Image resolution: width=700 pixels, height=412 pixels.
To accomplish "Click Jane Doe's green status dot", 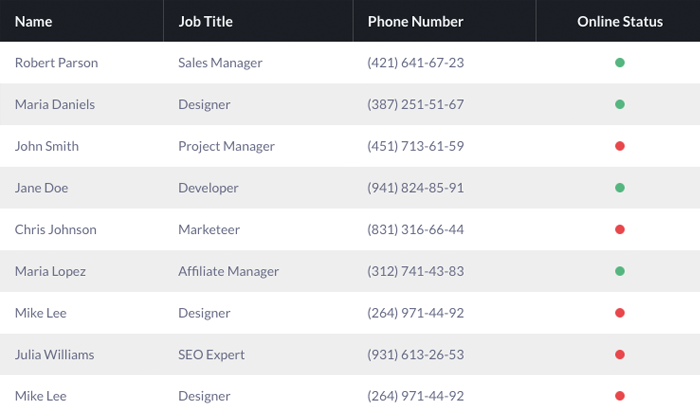I will 620,188.
